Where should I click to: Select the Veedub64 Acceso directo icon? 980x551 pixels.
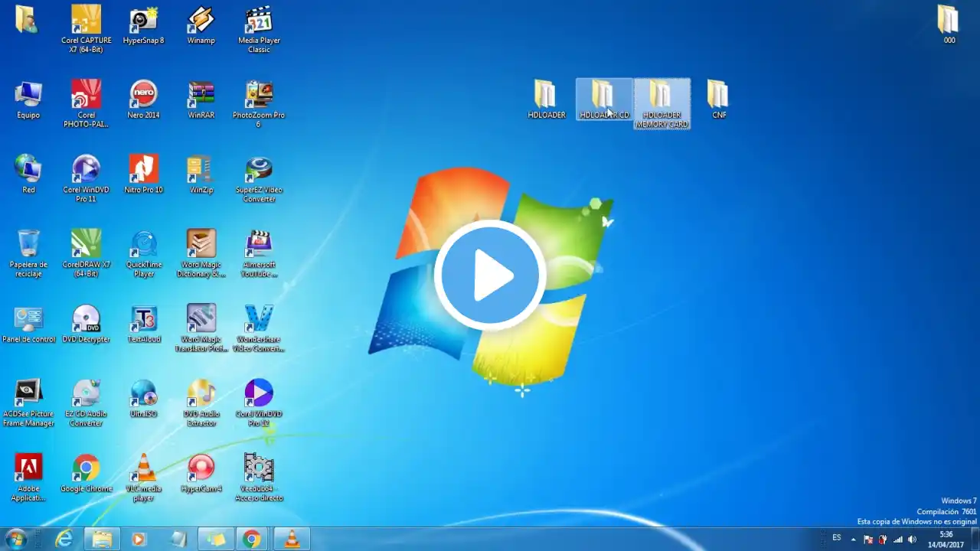(259, 478)
